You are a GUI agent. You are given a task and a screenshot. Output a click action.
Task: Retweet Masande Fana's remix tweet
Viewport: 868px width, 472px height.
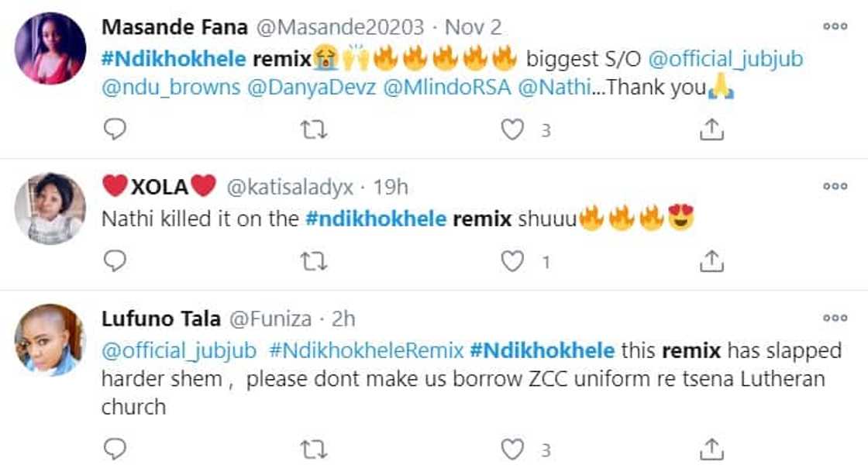(x=313, y=129)
